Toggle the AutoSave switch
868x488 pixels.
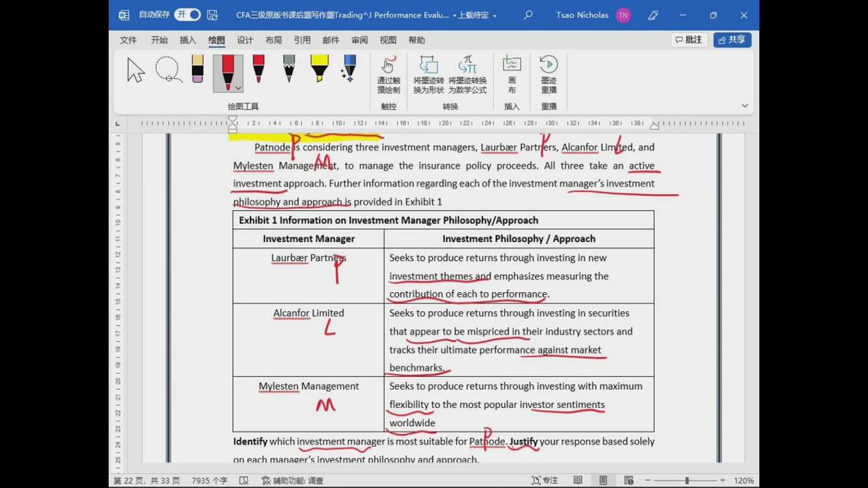coord(187,15)
